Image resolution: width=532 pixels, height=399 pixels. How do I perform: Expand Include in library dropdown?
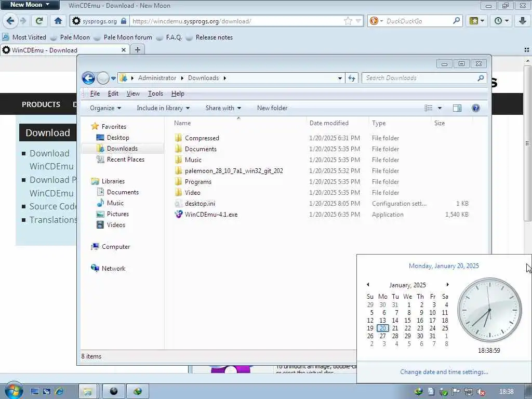163,108
